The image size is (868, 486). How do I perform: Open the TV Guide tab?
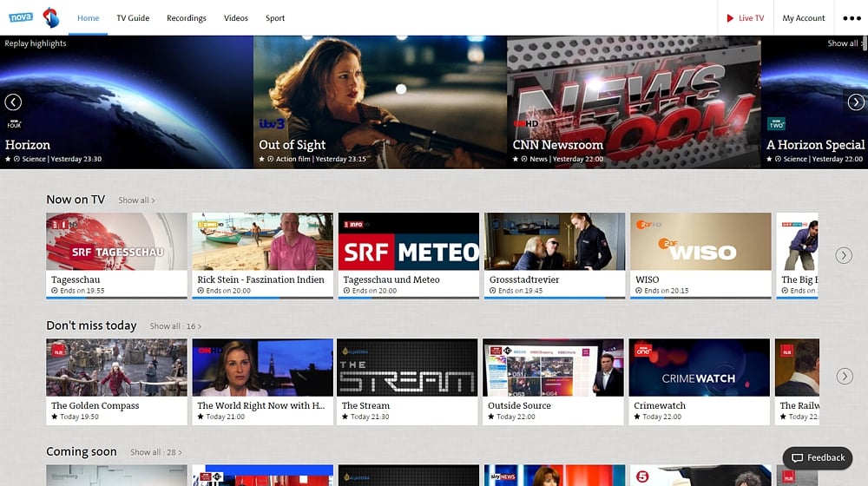point(133,18)
